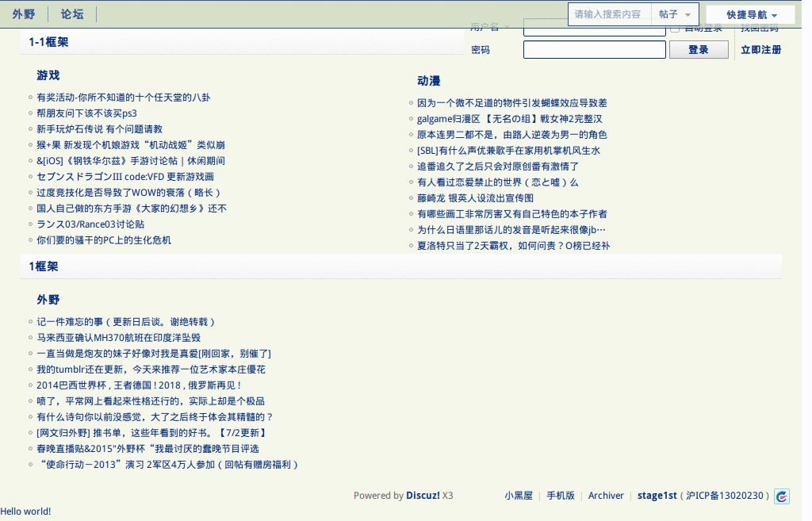Viewport: 812px width, 521px height.
Task: Open thread 我的tumblr还在更新
Action: 151,370
